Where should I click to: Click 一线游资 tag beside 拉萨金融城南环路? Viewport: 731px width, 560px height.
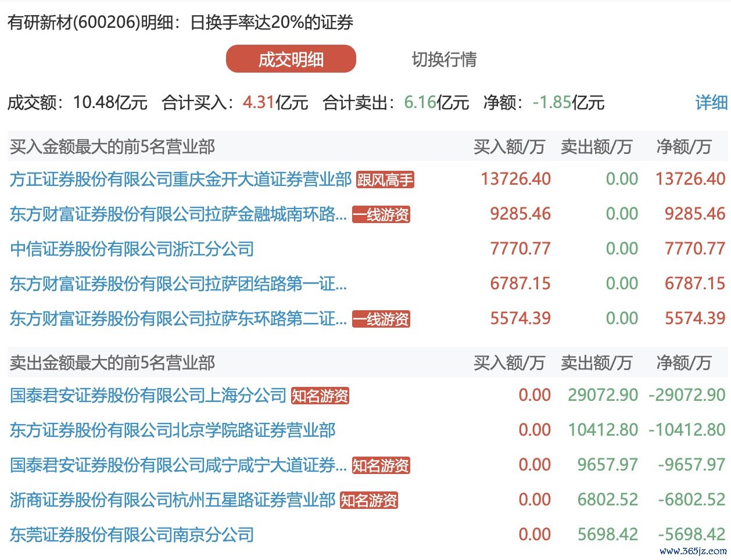pos(381,215)
